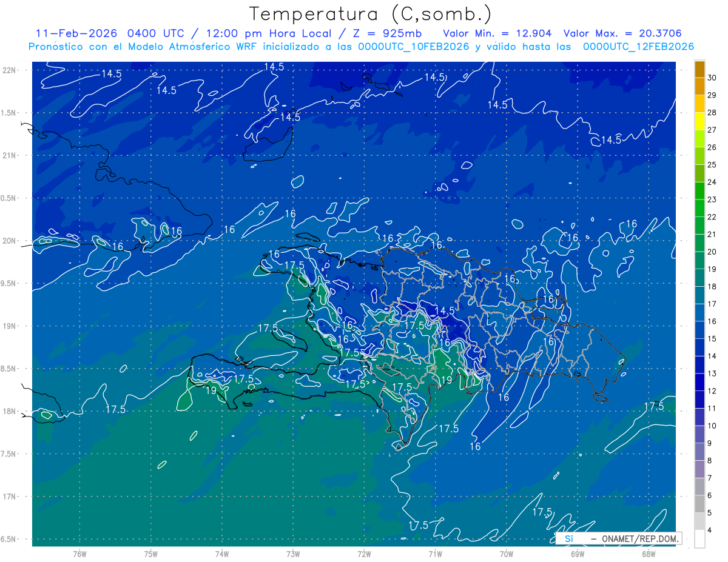Screen dimensions: 728x562
Task: Pick the white colorbar segment below 4
Action: click(x=699, y=539)
